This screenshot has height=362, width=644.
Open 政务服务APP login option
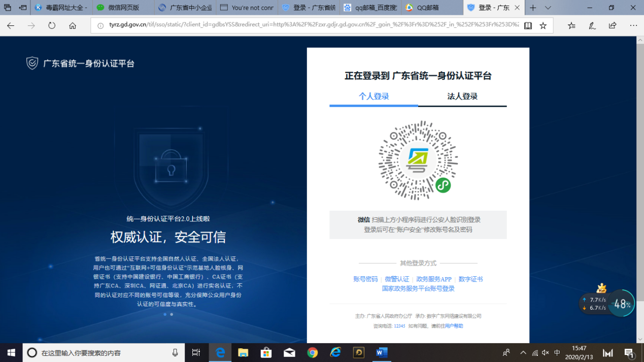[433, 279]
